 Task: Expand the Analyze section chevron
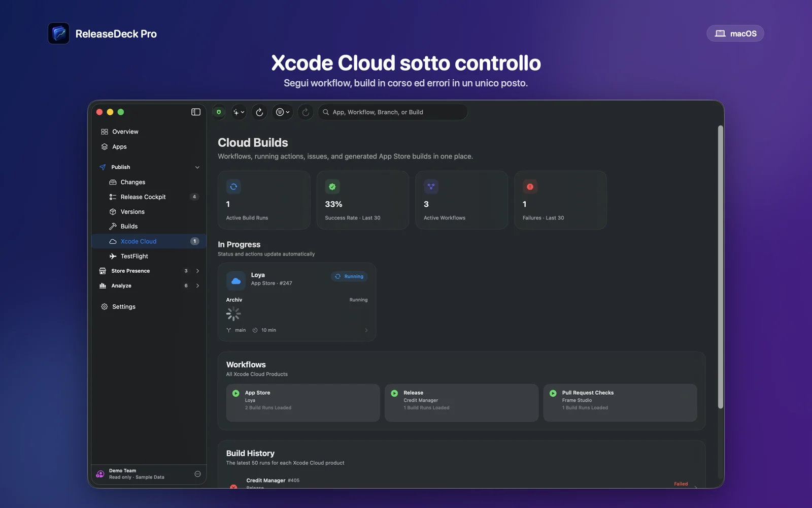coord(197,285)
